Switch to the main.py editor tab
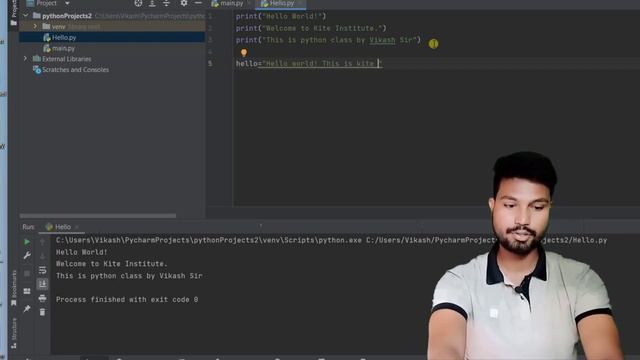Viewport: 640px width, 360px height. (x=231, y=4)
